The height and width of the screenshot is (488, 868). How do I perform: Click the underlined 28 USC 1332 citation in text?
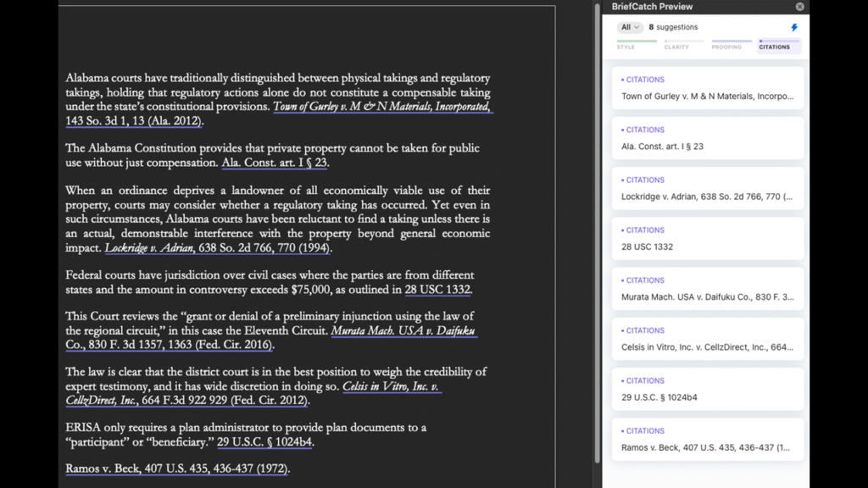click(x=437, y=290)
